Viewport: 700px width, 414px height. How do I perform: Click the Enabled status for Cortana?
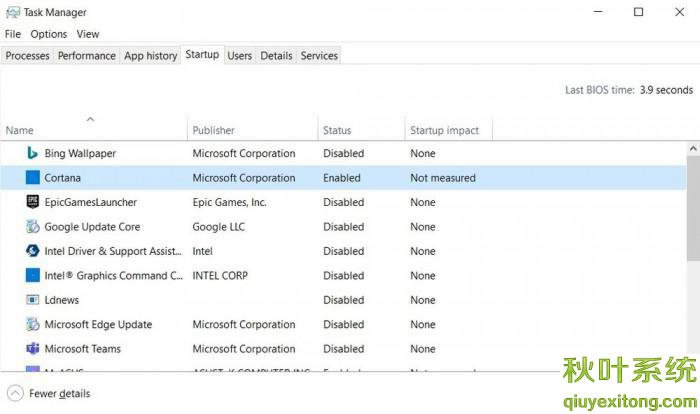click(x=342, y=178)
